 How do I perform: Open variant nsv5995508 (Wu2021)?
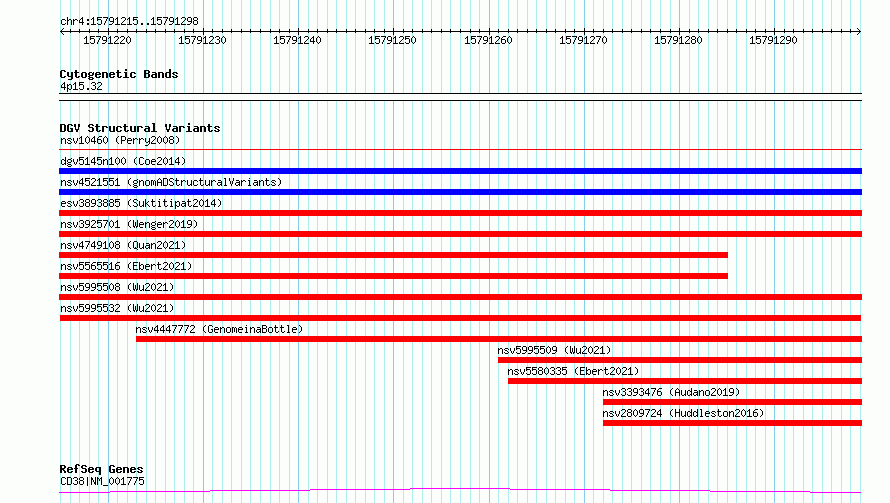pos(117,287)
